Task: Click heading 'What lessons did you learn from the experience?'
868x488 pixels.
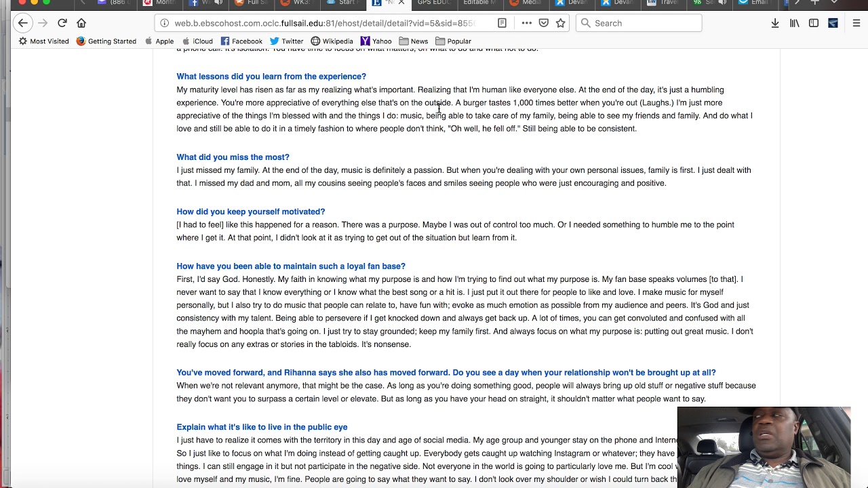Action: tap(271, 77)
